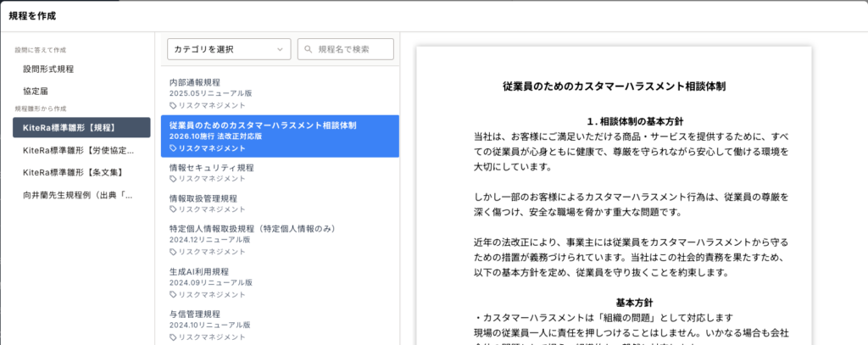Open the カテゴリを選択 dropdown
868x345 pixels.
pos(229,50)
